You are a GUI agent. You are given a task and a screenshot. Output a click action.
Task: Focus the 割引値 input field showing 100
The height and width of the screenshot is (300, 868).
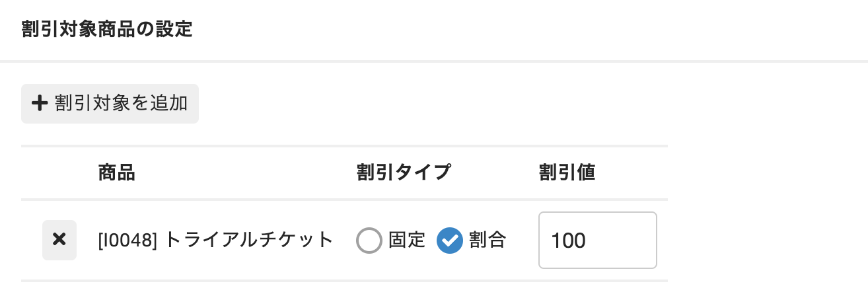(597, 240)
